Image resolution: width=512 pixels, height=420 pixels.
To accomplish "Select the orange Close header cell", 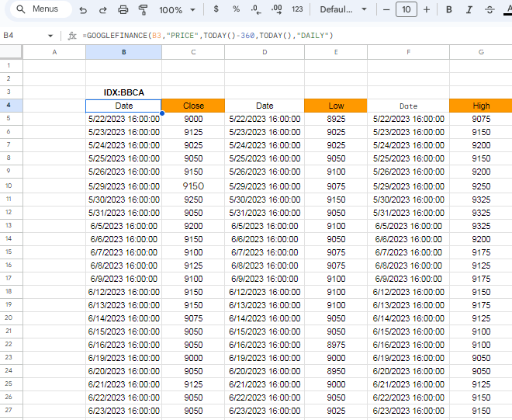I will [x=193, y=106].
